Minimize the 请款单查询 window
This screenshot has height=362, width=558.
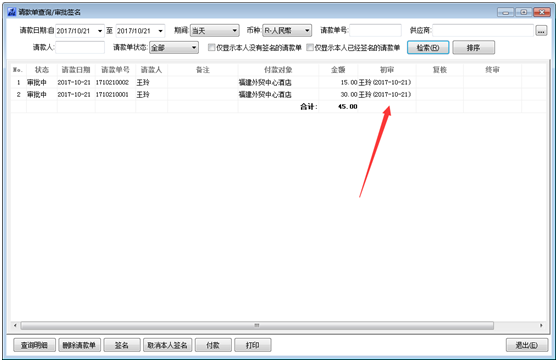pyautogui.click(x=505, y=12)
